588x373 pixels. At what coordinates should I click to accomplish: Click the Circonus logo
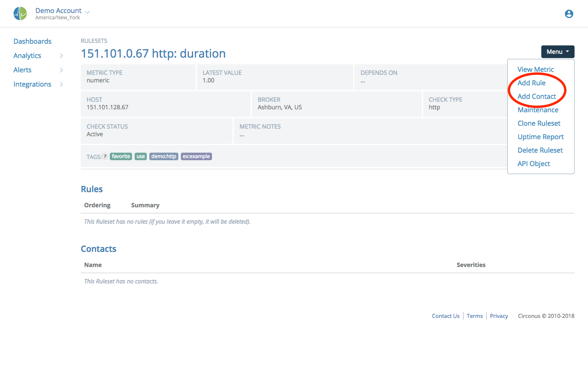click(20, 13)
